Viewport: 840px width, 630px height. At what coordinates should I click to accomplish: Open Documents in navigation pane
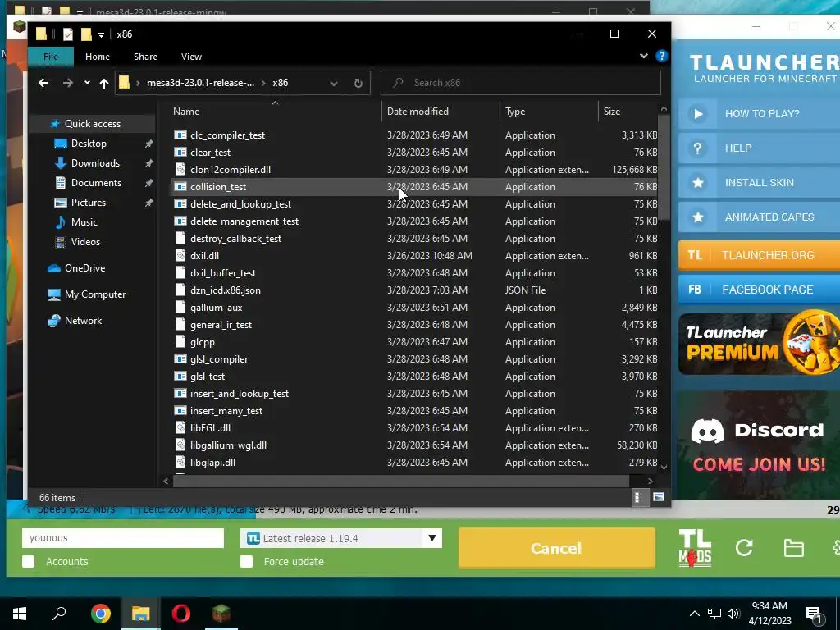[96, 183]
